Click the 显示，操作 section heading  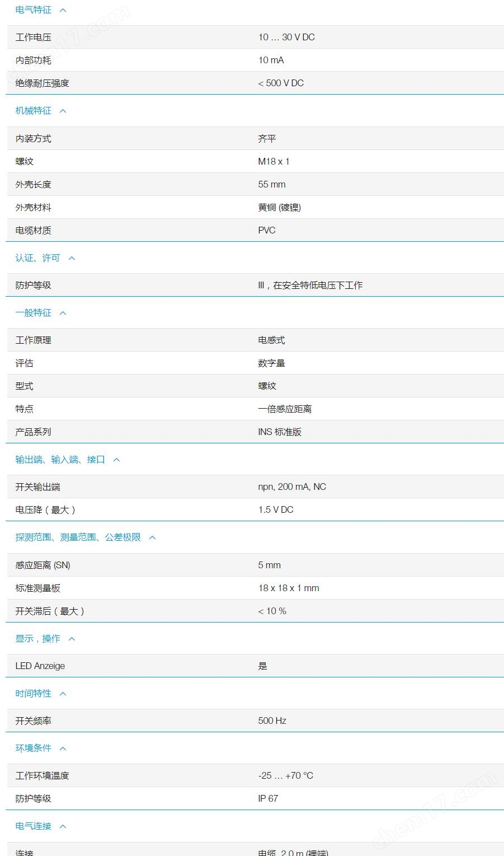pyautogui.click(x=37, y=639)
